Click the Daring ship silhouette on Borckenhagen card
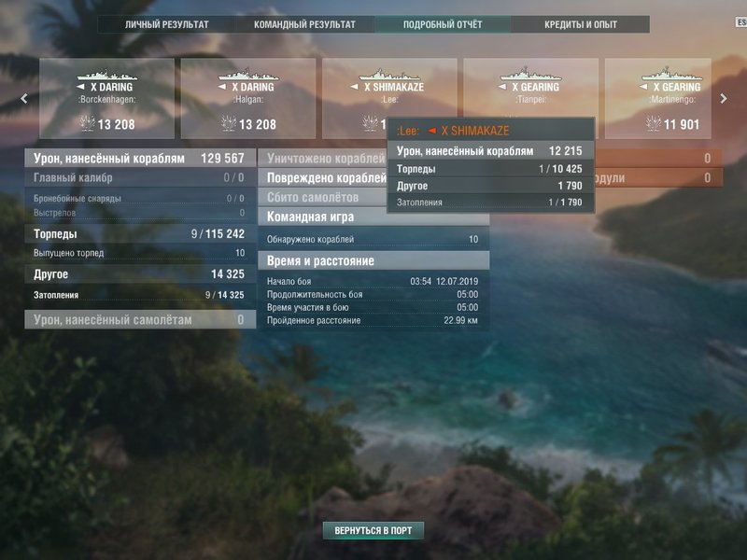 pos(106,75)
